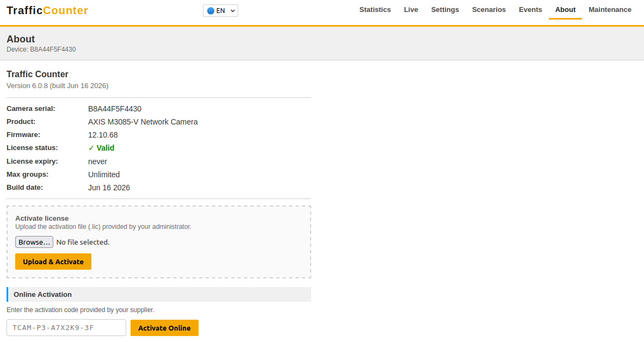Select the Events tab
Image resolution: width=644 pixels, height=342 pixels.
[530, 10]
